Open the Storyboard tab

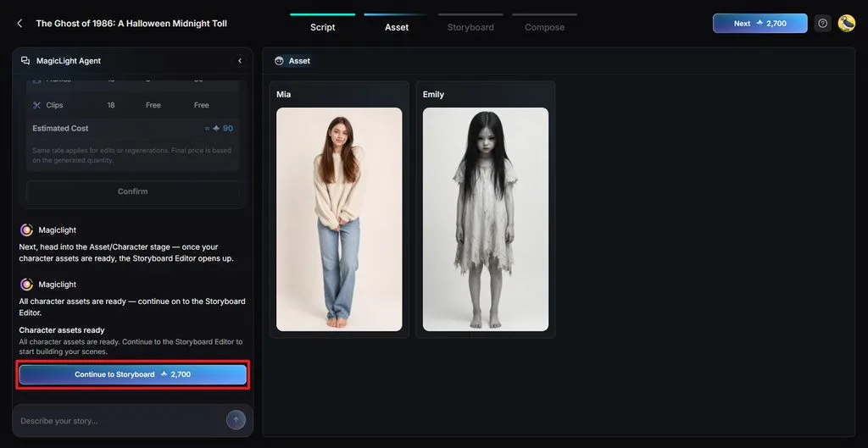(x=470, y=27)
